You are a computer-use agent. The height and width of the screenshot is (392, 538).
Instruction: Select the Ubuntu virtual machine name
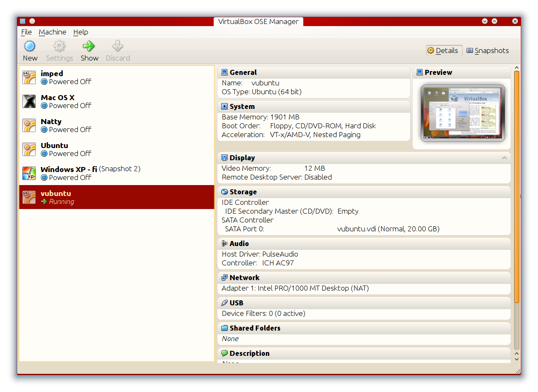click(54, 146)
